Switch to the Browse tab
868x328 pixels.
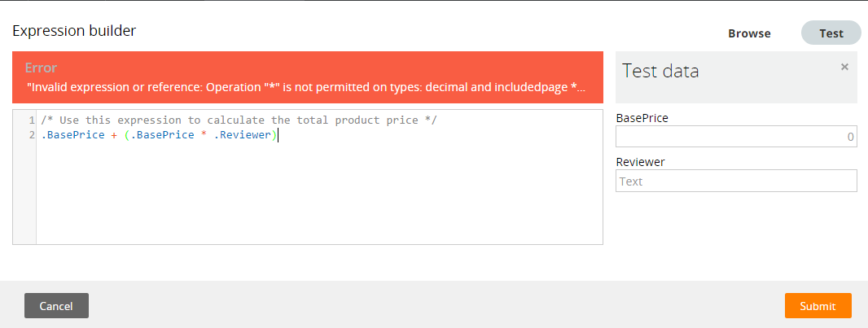coord(749,33)
